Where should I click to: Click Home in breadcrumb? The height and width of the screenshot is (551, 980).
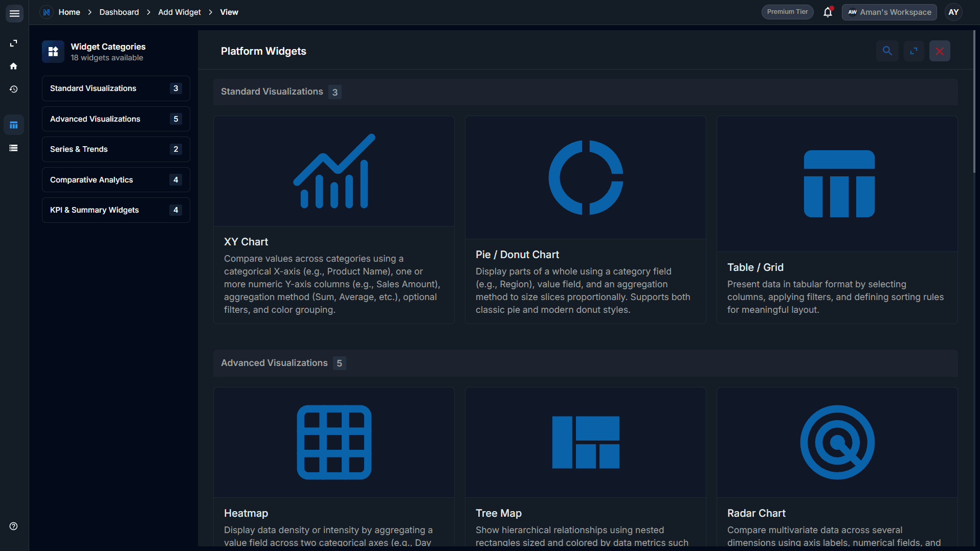pos(69,12)
